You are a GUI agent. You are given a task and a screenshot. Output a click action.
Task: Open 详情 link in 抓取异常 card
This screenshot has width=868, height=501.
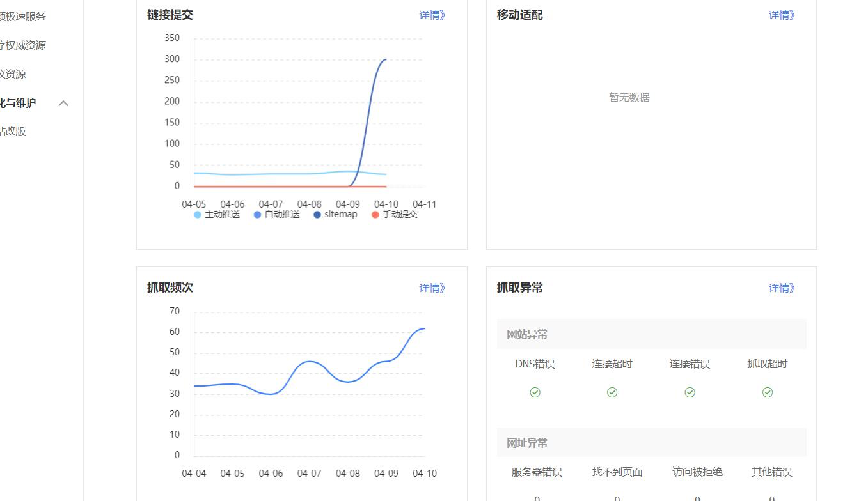click(x=782, y=288)
